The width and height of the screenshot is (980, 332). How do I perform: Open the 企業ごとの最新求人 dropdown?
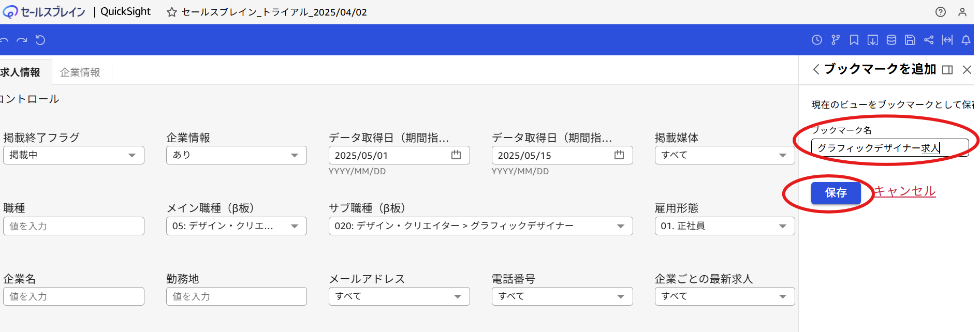pyautogui.click(x=725, y=296)
